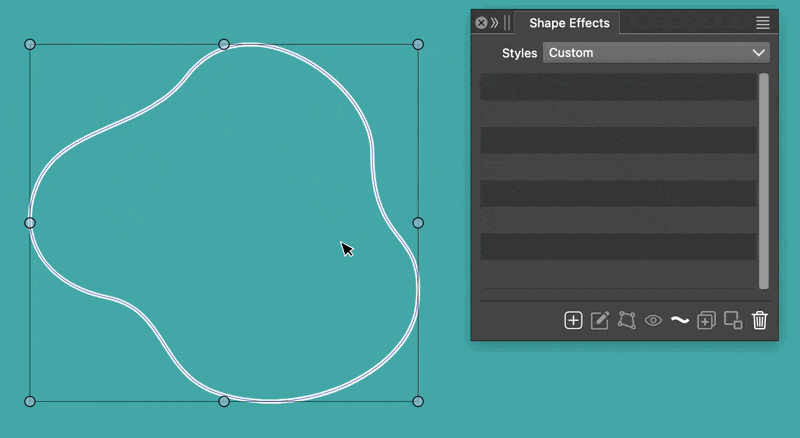Click the wavy line effect icon
Viewport: 800px width, 438px height.
680,320
